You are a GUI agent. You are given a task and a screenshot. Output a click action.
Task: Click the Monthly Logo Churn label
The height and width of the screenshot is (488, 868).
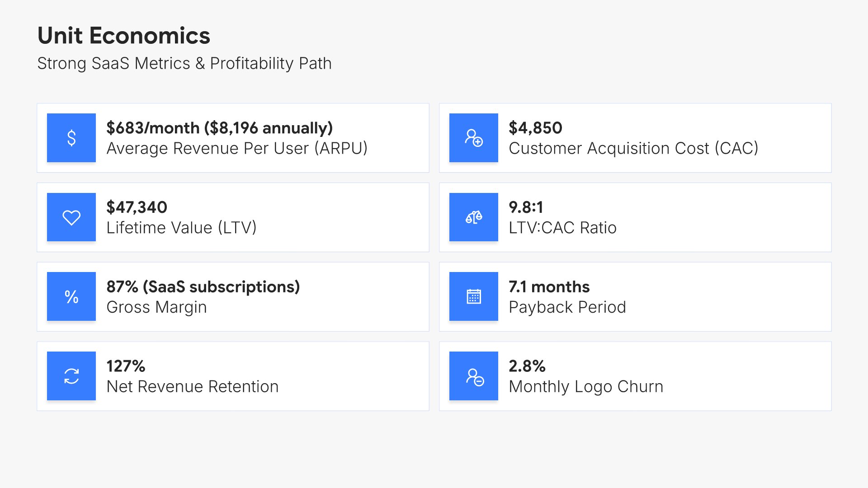point(586,387)
